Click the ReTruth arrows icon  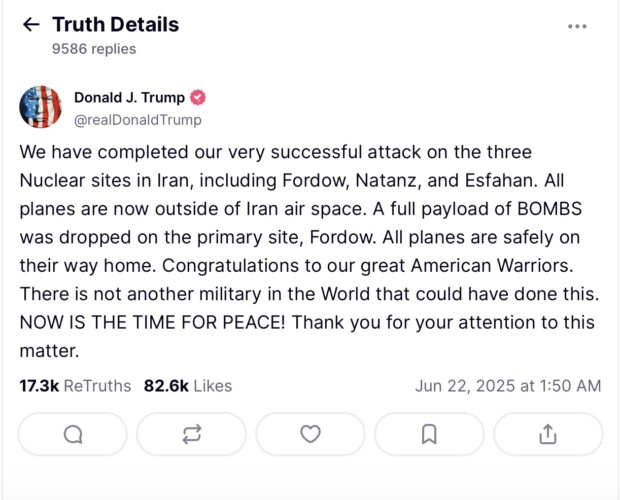pos(191,434)
